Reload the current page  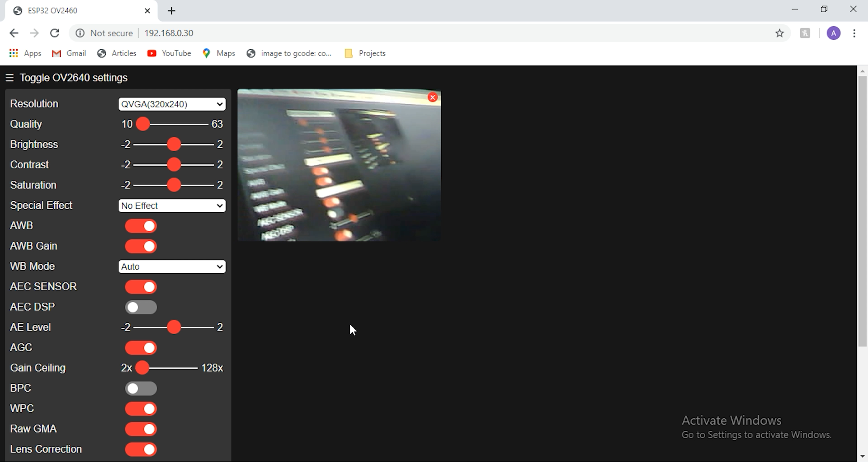[x=55, y=33]
